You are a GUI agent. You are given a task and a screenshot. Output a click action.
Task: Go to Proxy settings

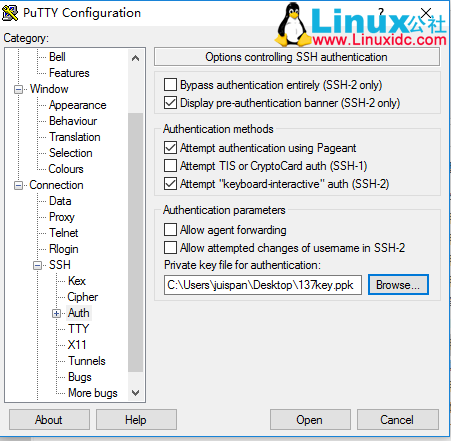pos(62,217)
